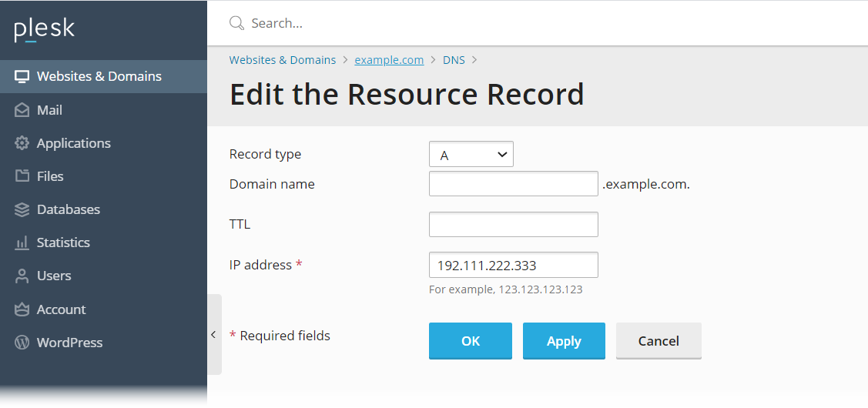Click the Databases stack icon
Image resolution: width=868 pixels, height=408 pixels.
click(22, 209)
